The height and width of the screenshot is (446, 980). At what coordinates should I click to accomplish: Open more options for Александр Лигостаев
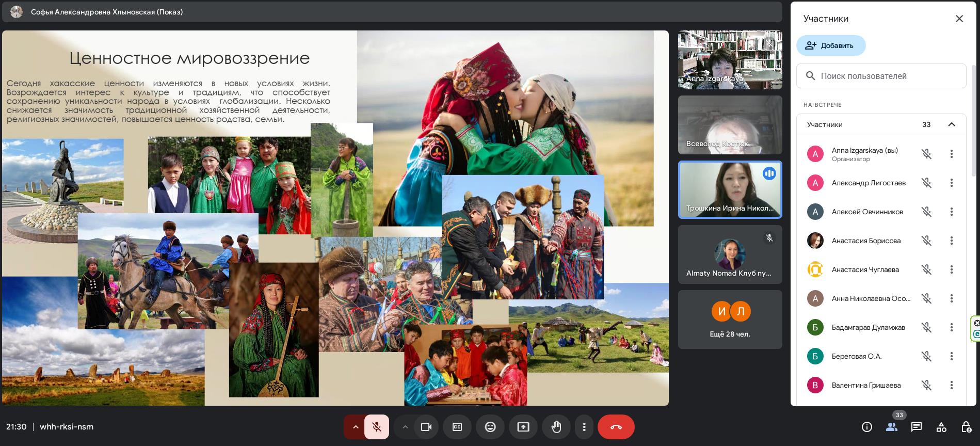[x=951, y=183]
